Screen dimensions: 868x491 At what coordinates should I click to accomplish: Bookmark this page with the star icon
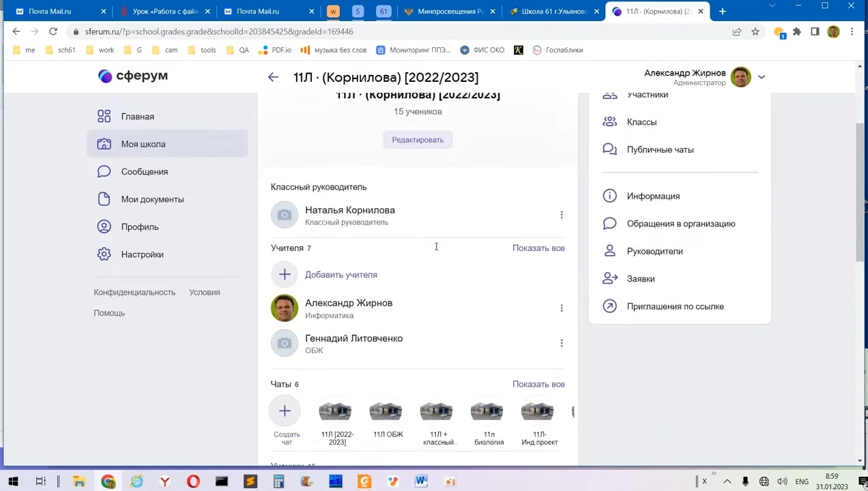point(755,31)
